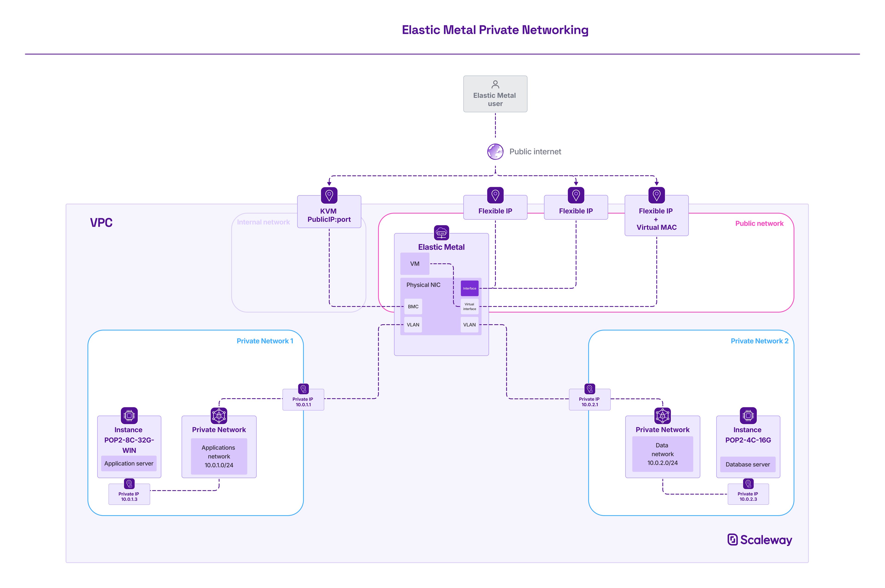Select the VM box inside Elastic Metal

coord(415,264)
